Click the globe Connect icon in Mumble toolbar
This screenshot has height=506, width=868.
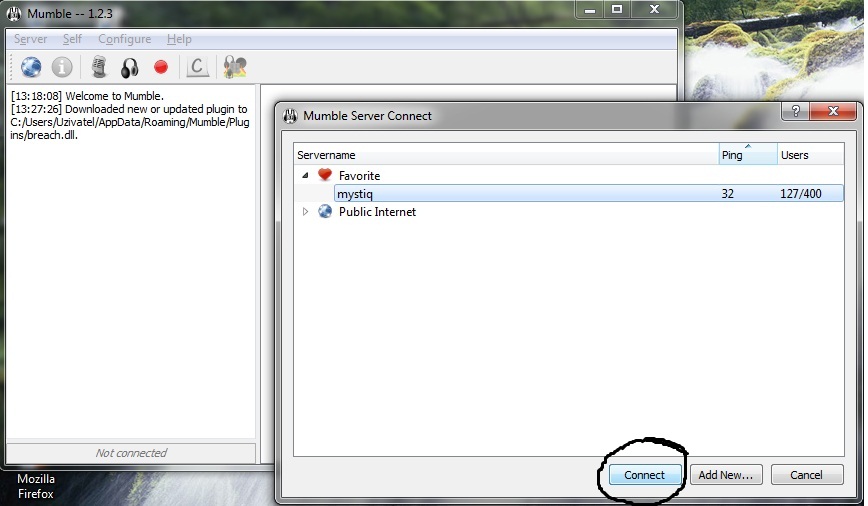31,68
